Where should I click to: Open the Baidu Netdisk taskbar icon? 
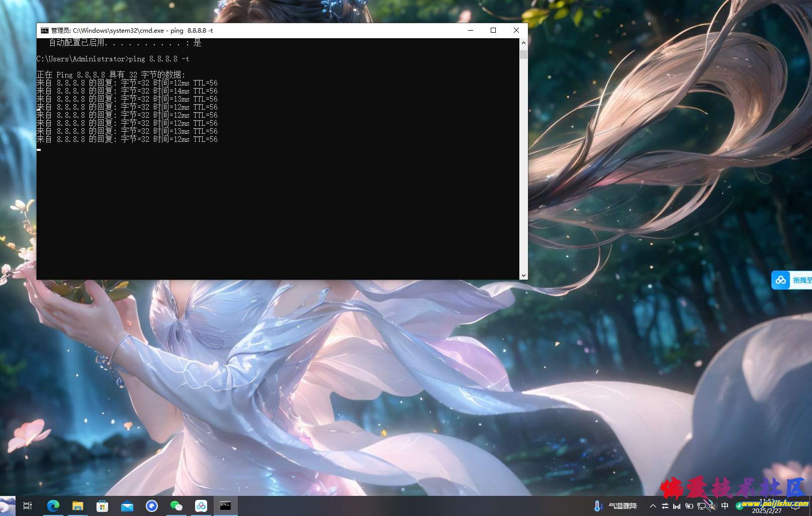point(201,506)
